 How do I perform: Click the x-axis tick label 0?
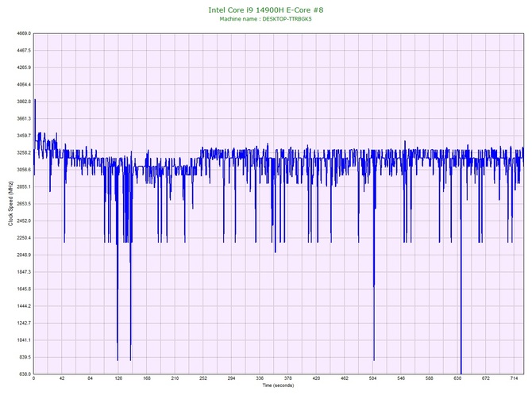(x=33, y=378)
